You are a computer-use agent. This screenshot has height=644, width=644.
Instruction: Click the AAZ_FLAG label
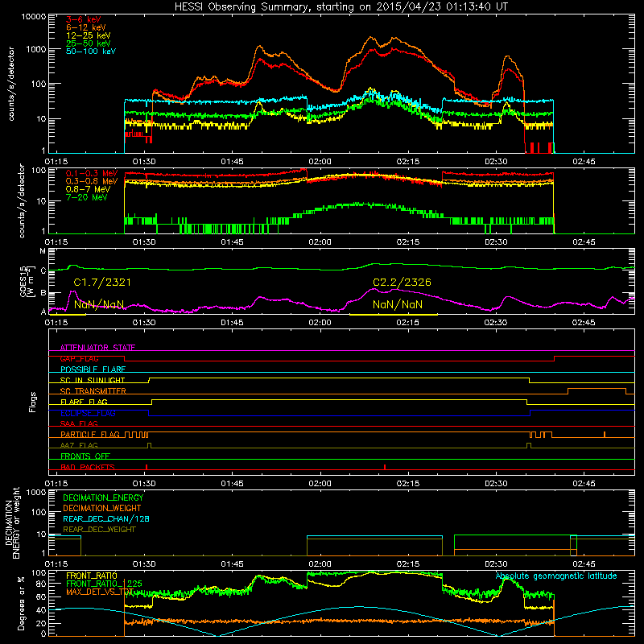pyautogui.click(x=79, y=445)
